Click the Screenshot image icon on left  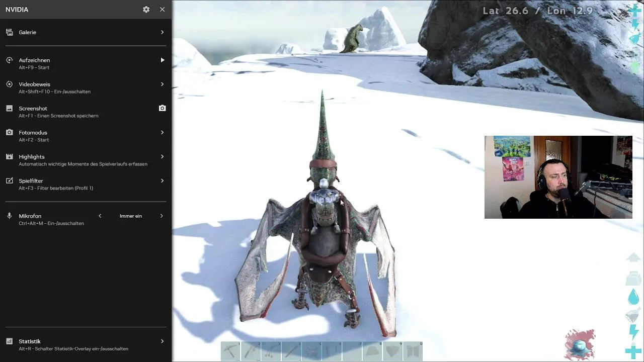click(x=9, y=109)
